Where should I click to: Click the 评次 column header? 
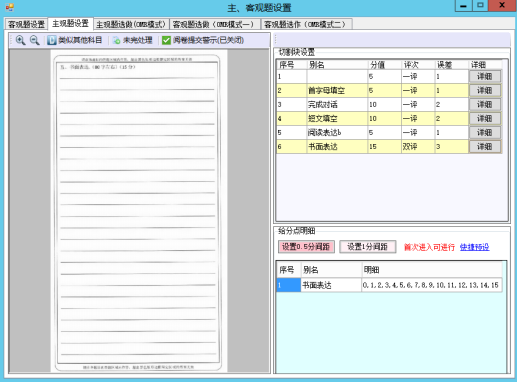tap(418, 65)
